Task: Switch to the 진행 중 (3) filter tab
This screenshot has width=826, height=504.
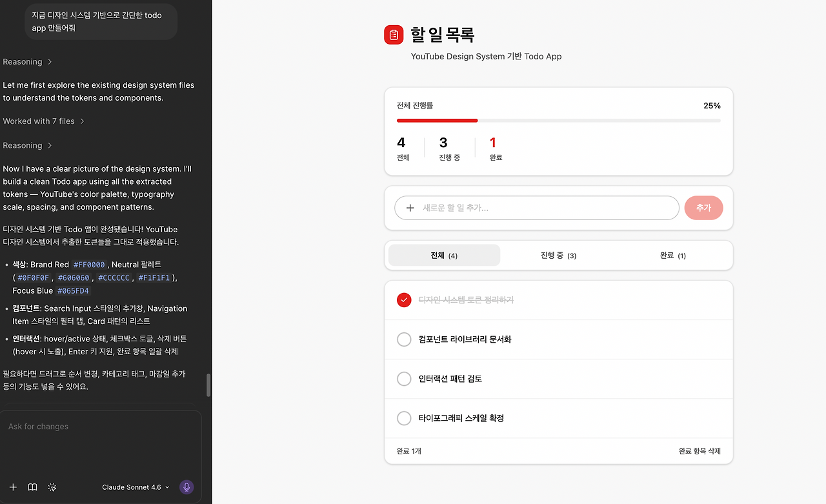Action: pyautogui.click(x=558, y=255)
